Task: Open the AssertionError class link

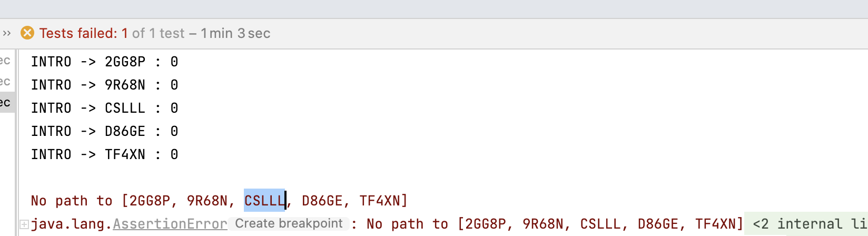Action: (x=170, y=224)
